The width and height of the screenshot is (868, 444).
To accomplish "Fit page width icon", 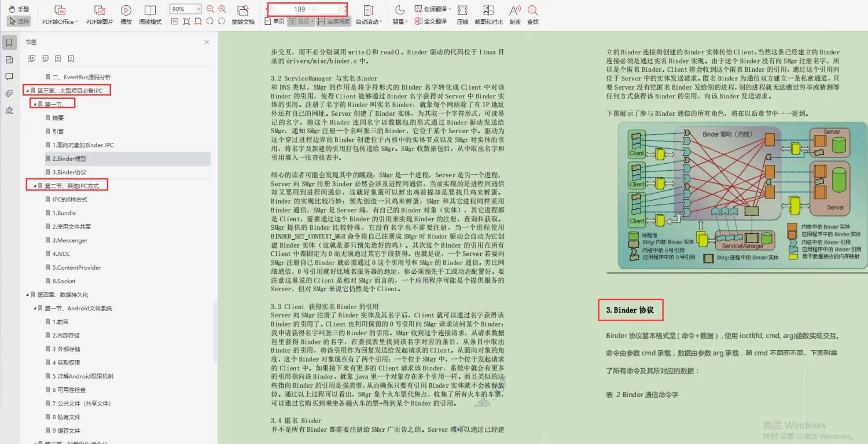I will [x=198, y=21].
